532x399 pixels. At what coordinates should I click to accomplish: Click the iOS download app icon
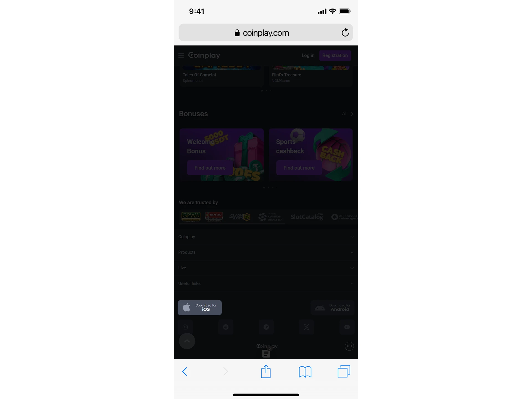coord(199,307)
